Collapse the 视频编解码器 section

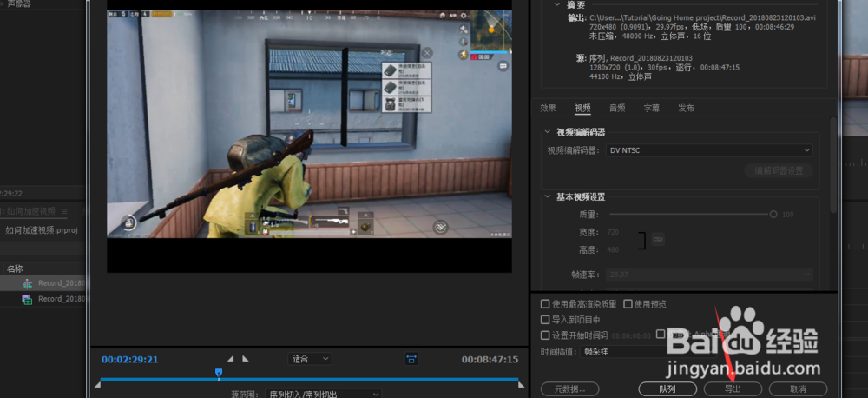click(x=548, y=132)
